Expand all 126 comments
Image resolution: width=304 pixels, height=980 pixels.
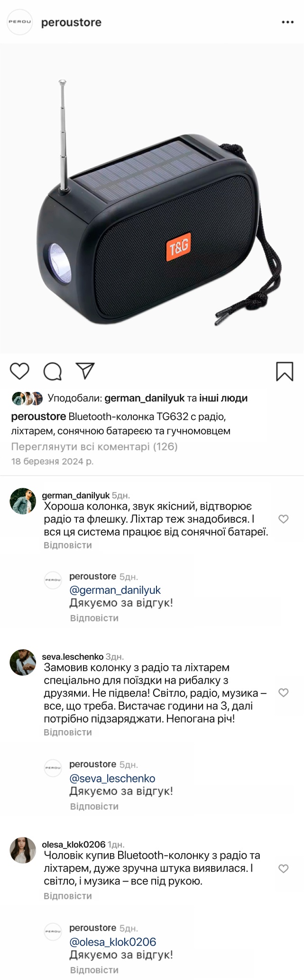tap(94, 447)
